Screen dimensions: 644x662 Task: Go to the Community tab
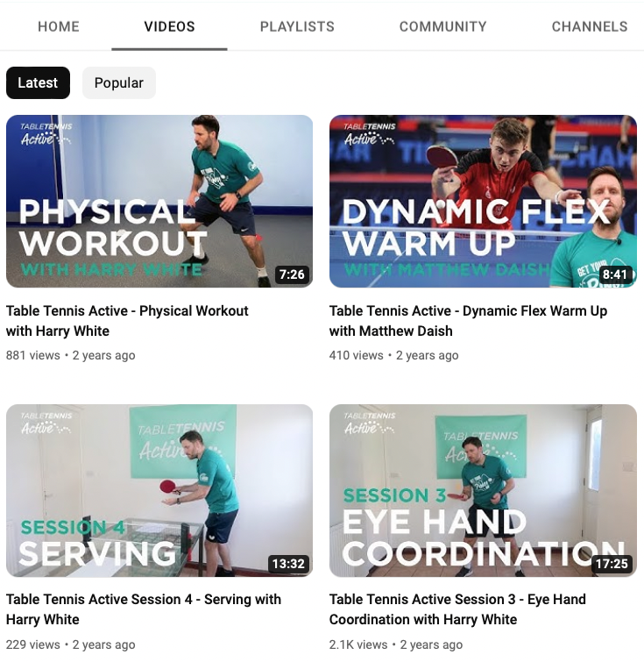442,26
